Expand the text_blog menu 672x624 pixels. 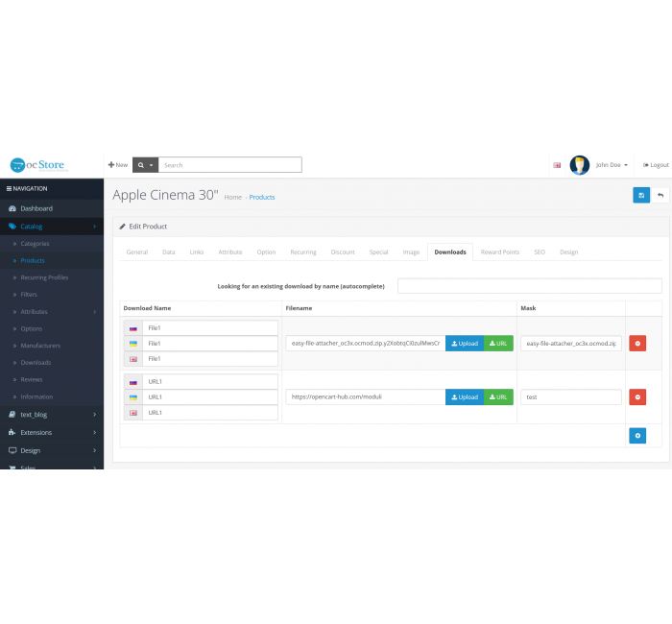pyautogui.click(x=52, y=415)
